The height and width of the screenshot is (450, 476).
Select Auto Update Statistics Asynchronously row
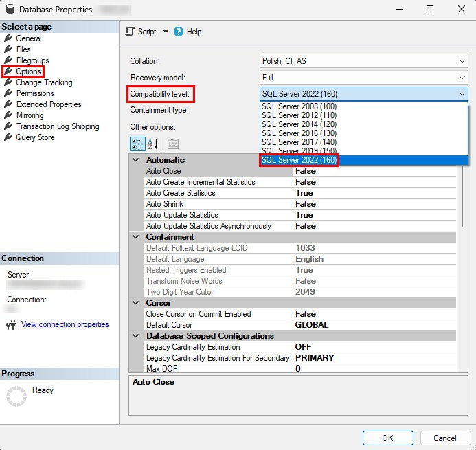(299, 226)
